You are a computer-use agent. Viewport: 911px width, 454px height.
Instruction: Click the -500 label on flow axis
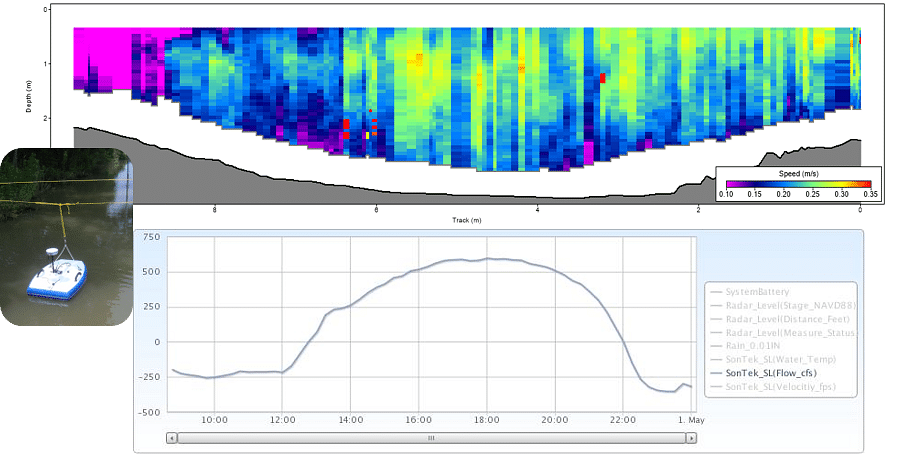tap(149, 412)
